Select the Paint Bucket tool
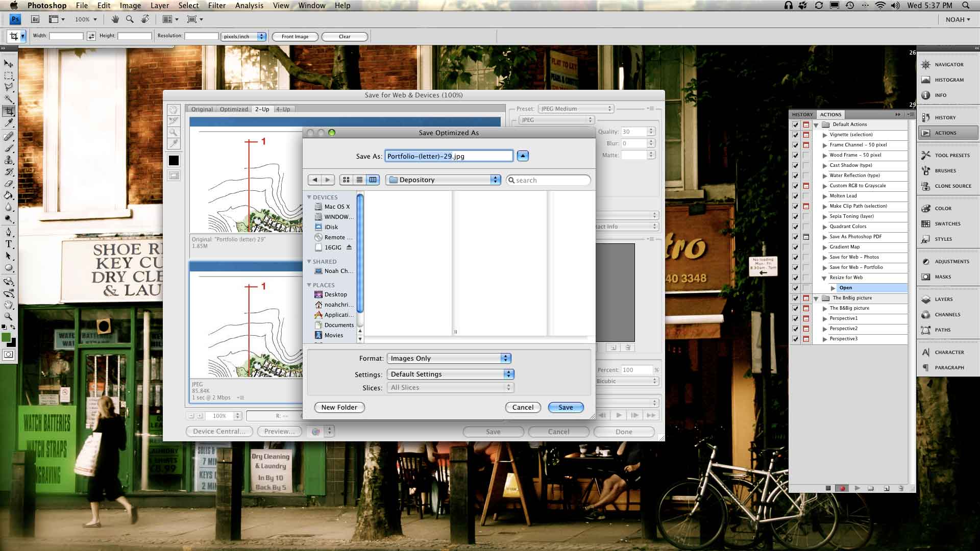The width and height of the screenshot is (980, 551). point(9,195)
